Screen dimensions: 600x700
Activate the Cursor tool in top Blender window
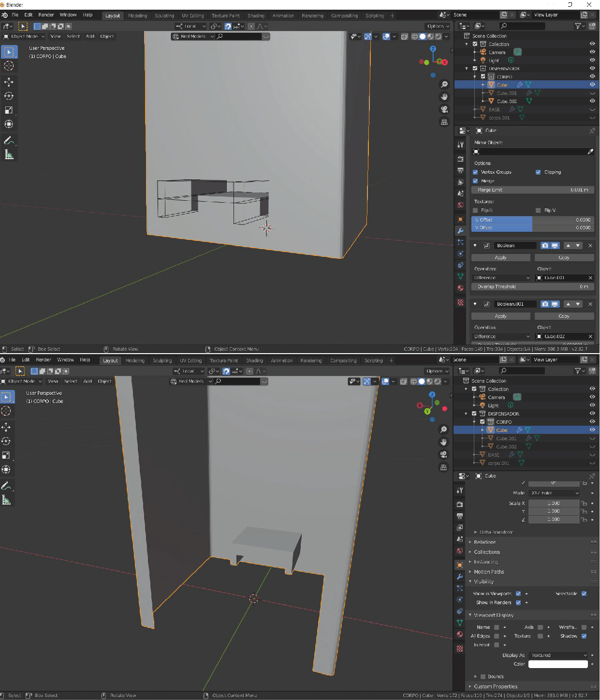pos(9,66)
